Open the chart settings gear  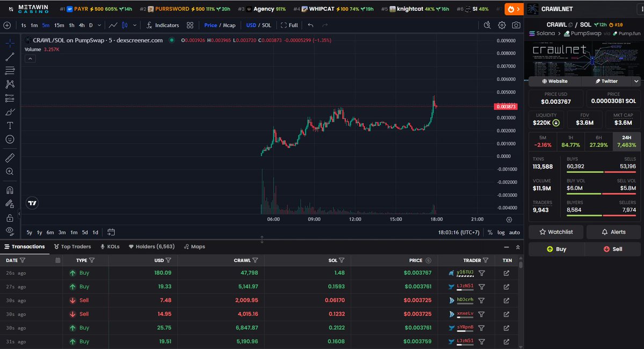502,25
